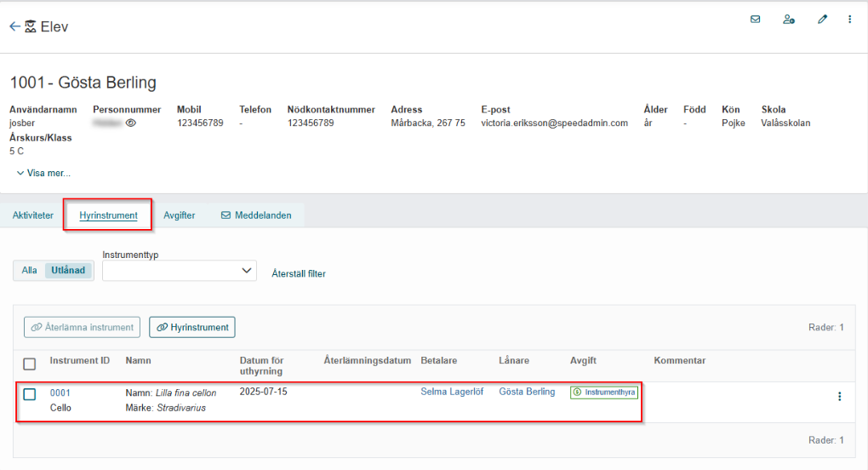Image resolution: width=868 pixels, height=470 pixels.
Task: Expand Visa mer details
Action: tap(43, 174)
